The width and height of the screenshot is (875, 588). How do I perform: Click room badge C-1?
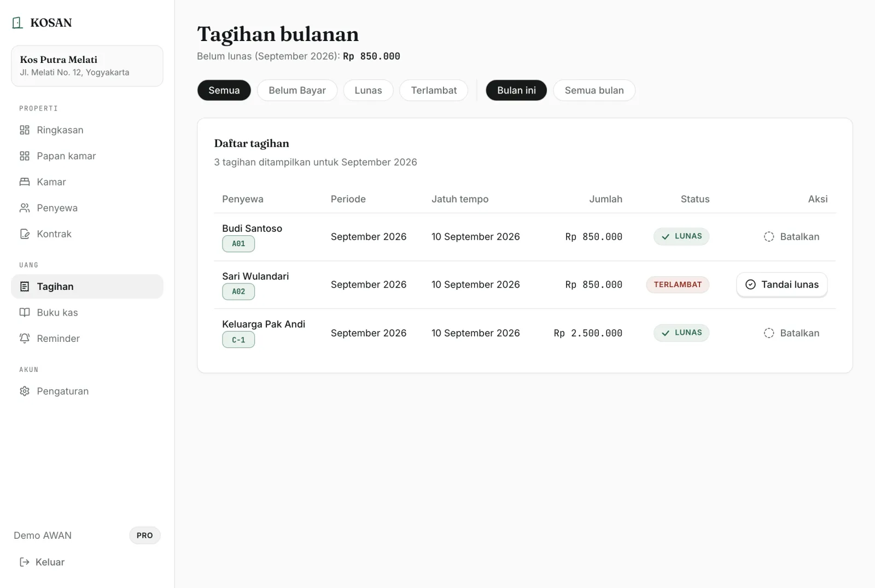238,340
